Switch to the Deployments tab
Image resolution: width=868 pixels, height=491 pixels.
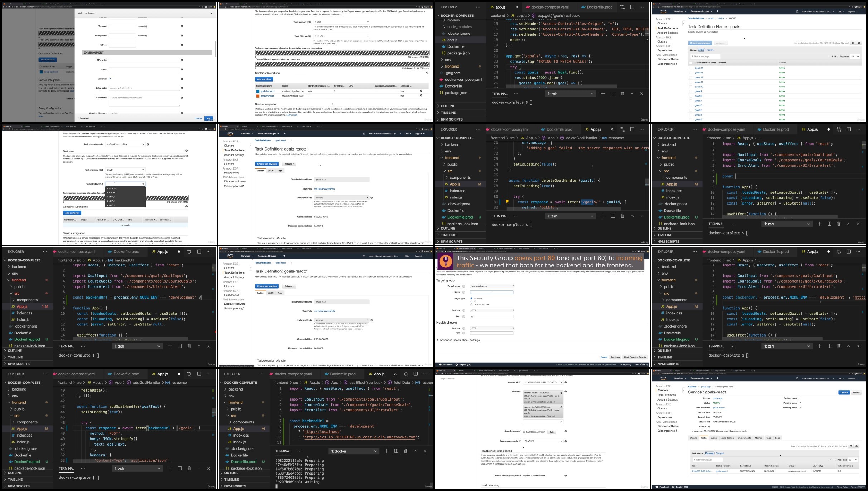pyautogui.click(x=744, y=438)
